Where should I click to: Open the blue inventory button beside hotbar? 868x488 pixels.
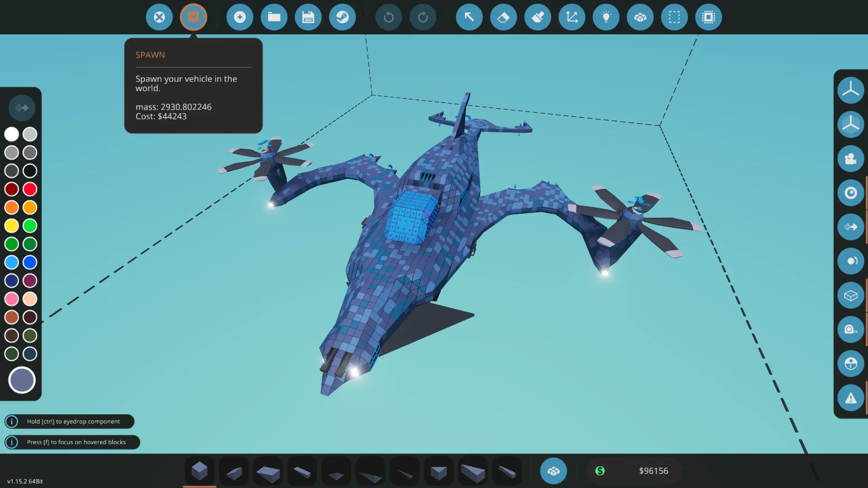(x=553, y=471)
